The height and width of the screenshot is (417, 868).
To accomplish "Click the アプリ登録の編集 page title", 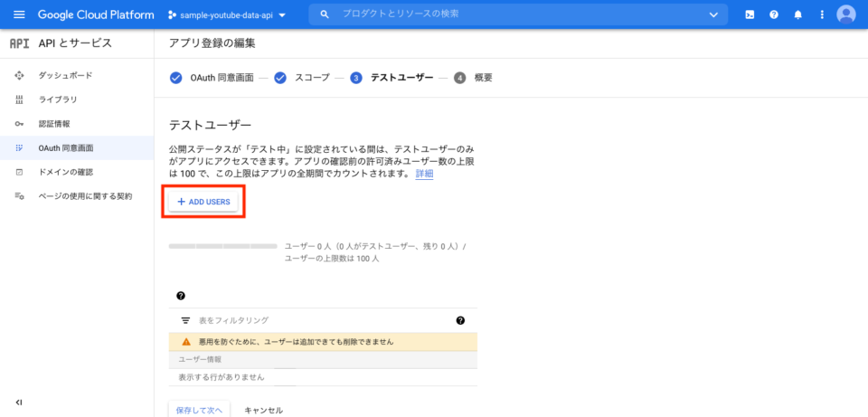I will pyautogui.click(x=212, y=43).
